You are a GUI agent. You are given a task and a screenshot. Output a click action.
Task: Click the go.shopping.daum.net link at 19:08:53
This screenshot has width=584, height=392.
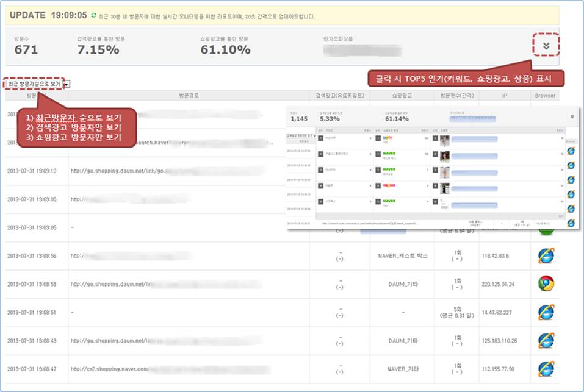pyautogui.click(x=110, y=284)
